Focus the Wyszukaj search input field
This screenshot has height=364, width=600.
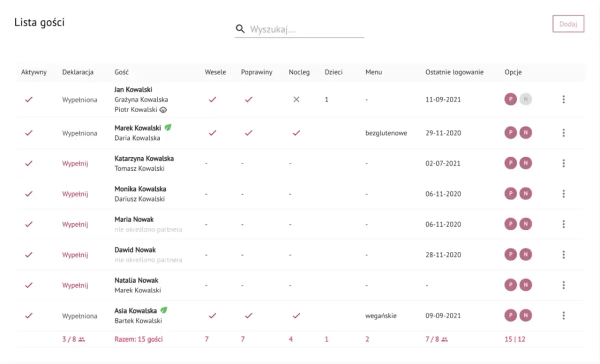(306, 29)
